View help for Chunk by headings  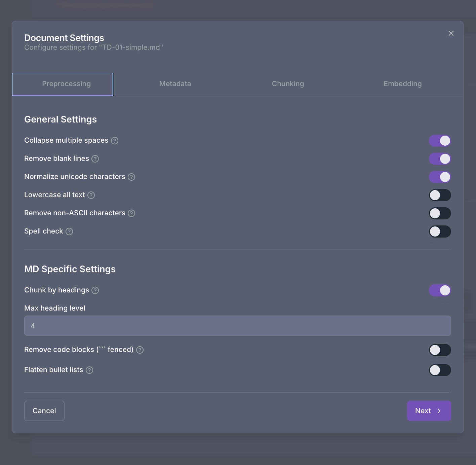click(95, 290)
